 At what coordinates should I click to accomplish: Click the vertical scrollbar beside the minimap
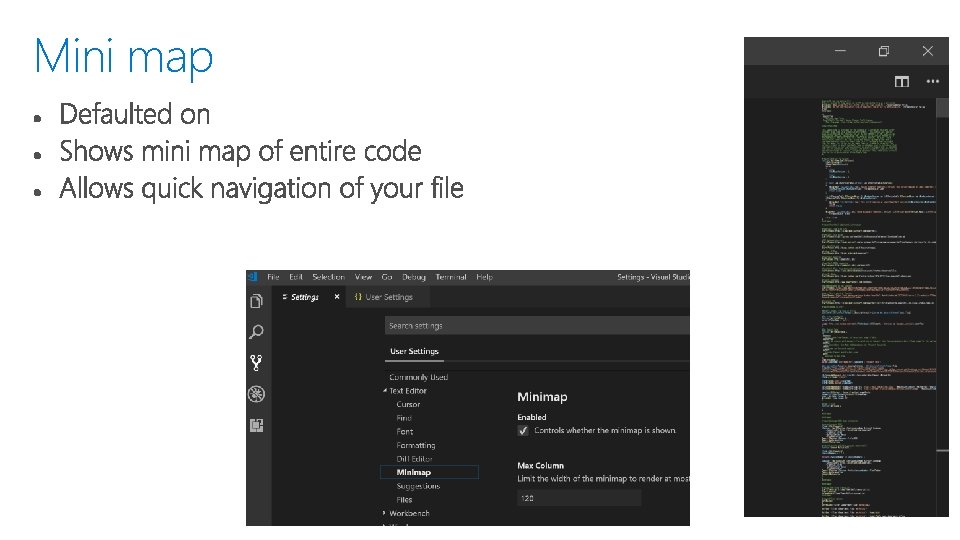(x=942, y=300)
